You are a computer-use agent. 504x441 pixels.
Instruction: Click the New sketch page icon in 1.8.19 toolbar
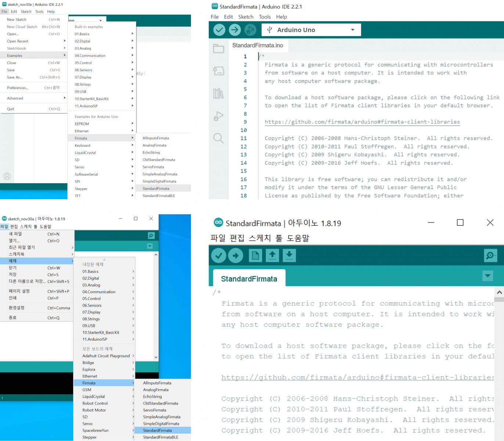click(x=255, y=255)
